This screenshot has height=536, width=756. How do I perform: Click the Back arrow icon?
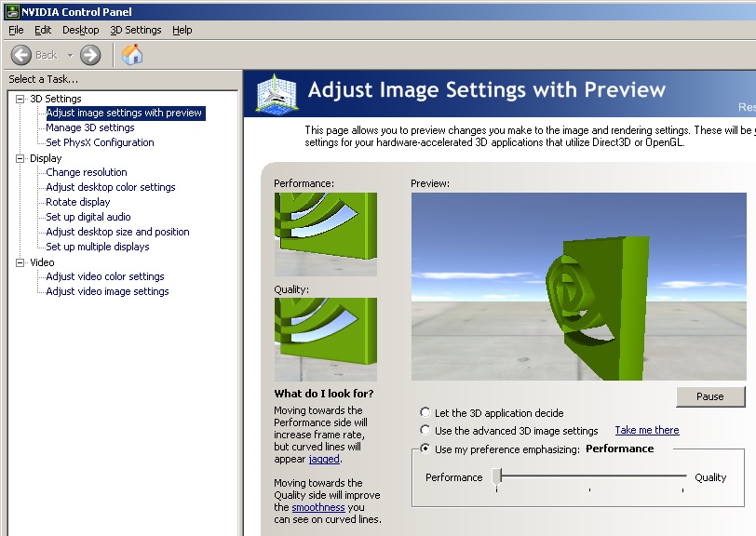click(21, 55)
